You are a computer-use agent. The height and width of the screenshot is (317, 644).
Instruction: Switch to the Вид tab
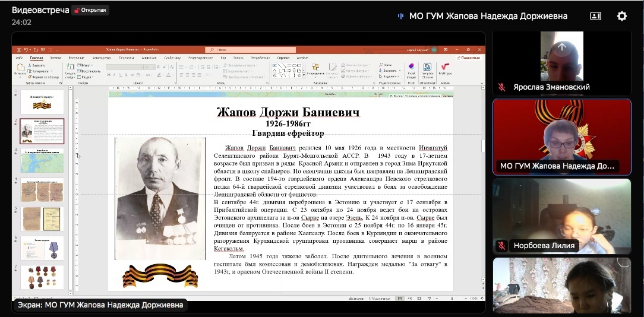pos(223,58)
